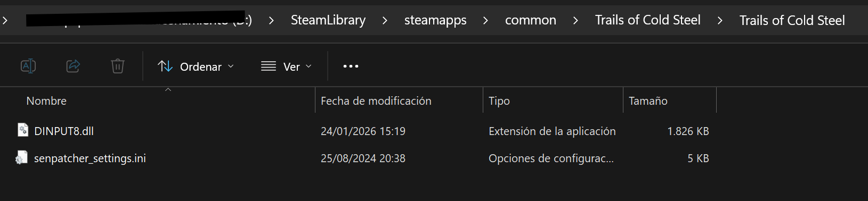Click the Share icon in toolbar
Screen dimensions: 868x201
pos(73,66)
